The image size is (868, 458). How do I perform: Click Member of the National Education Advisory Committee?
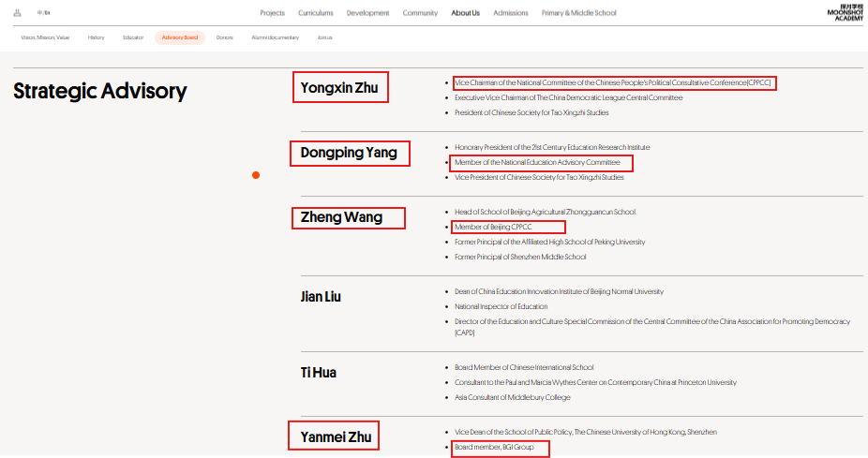537,163
